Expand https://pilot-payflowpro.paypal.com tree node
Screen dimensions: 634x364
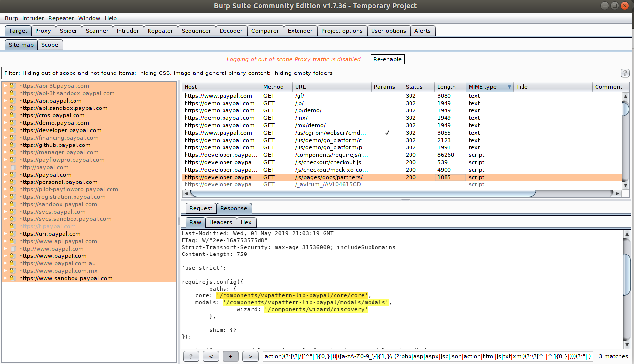coord(5,189)
